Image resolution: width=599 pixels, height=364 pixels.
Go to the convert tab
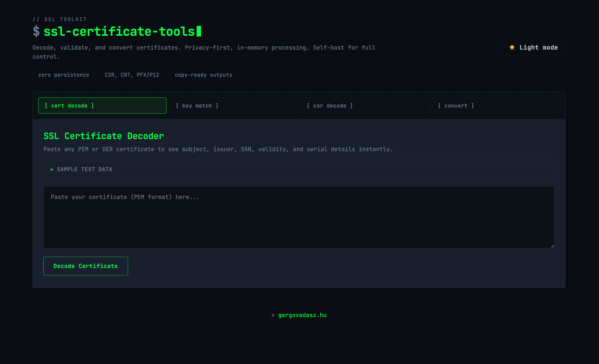pyautogui.click(x=495, y=106)
